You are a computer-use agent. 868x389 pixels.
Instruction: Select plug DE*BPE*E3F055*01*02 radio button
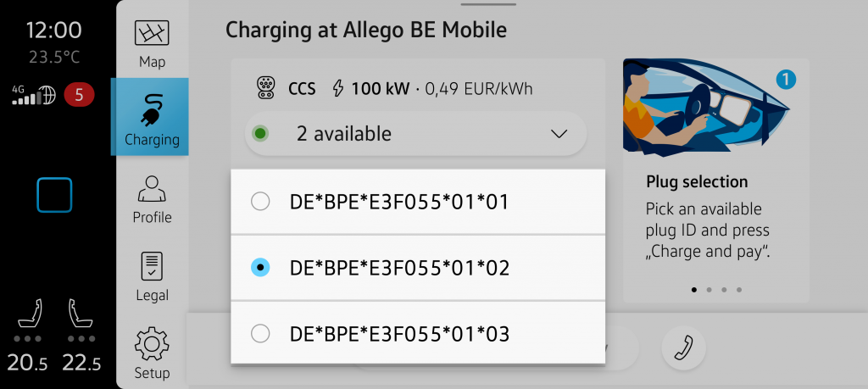coord(261,268)
